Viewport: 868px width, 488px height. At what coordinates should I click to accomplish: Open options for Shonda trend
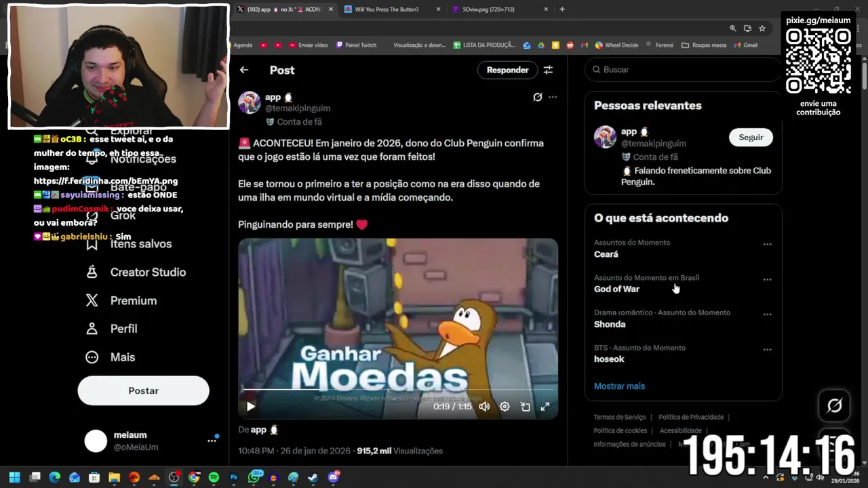click(x=767, y=314)
